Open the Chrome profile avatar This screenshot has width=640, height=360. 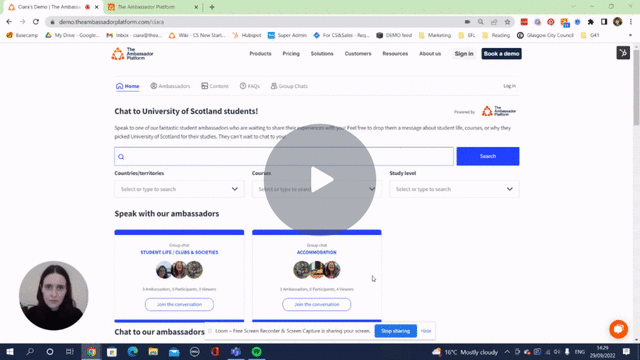(618, 22)
